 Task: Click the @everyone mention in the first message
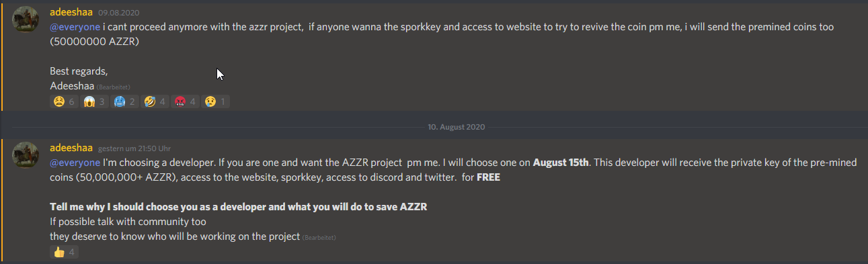coord(75,27)
